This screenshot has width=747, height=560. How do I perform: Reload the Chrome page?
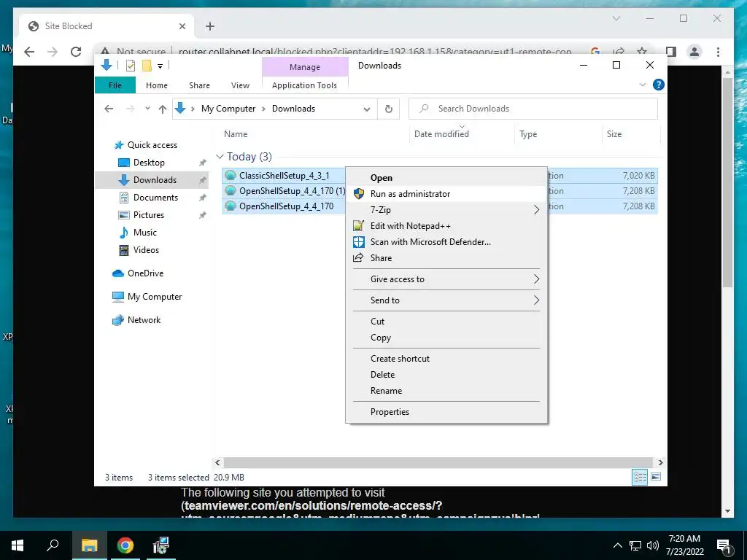(76, 52)
